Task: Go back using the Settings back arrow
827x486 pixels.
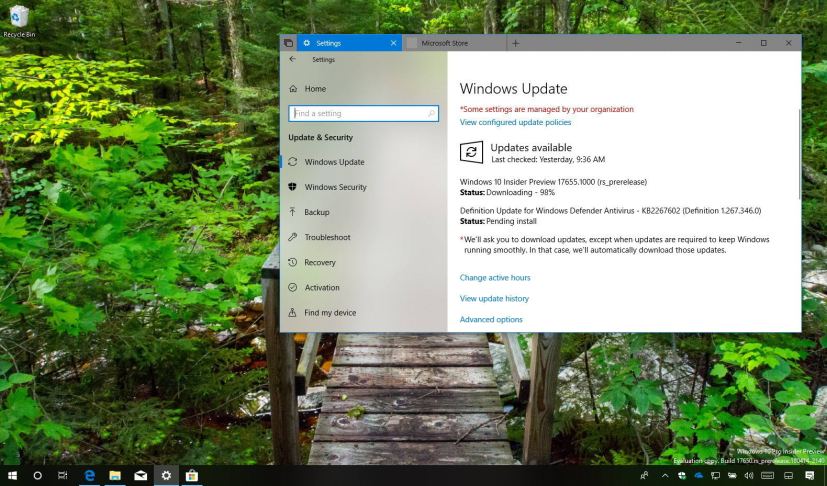Action: coord(293,59)
